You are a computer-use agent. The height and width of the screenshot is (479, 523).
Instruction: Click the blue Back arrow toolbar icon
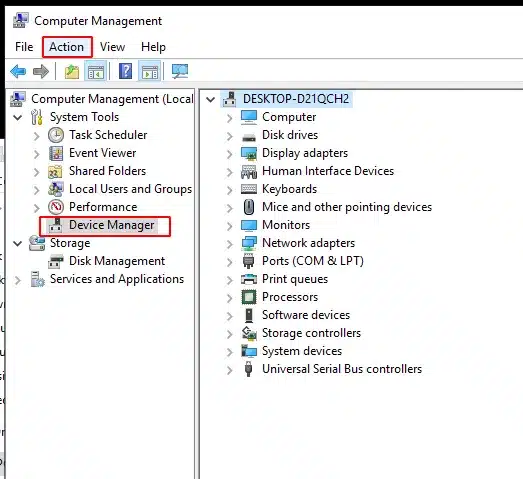[18, 71]
